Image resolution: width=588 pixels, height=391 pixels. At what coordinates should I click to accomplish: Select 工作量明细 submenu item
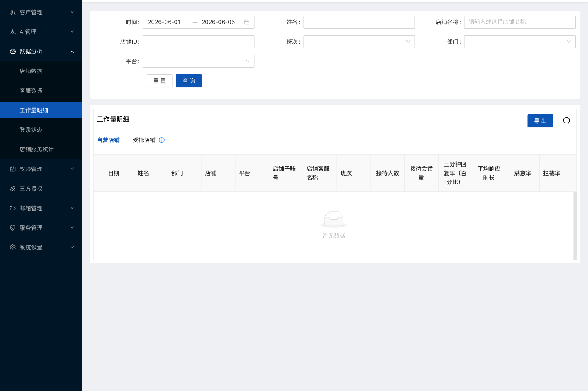pyautogui.click(x=41, y=110)
